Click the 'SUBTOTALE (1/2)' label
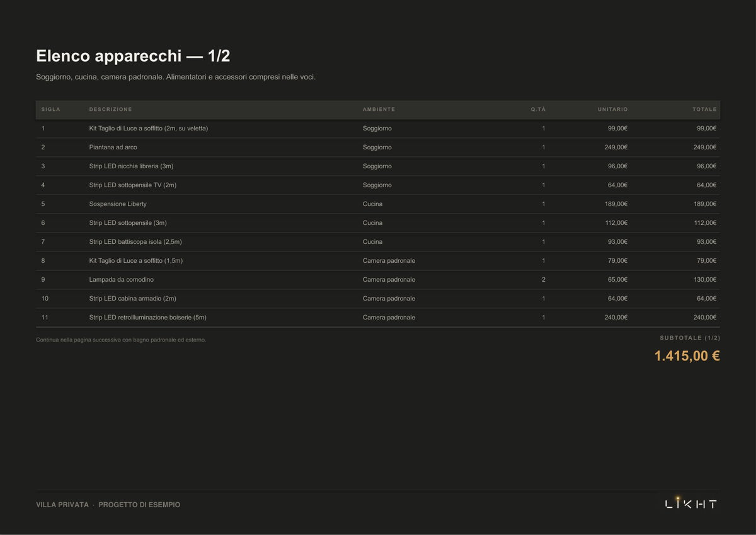Screen dimensions: 756x535 pyautogui.click(x=690, y=338)
